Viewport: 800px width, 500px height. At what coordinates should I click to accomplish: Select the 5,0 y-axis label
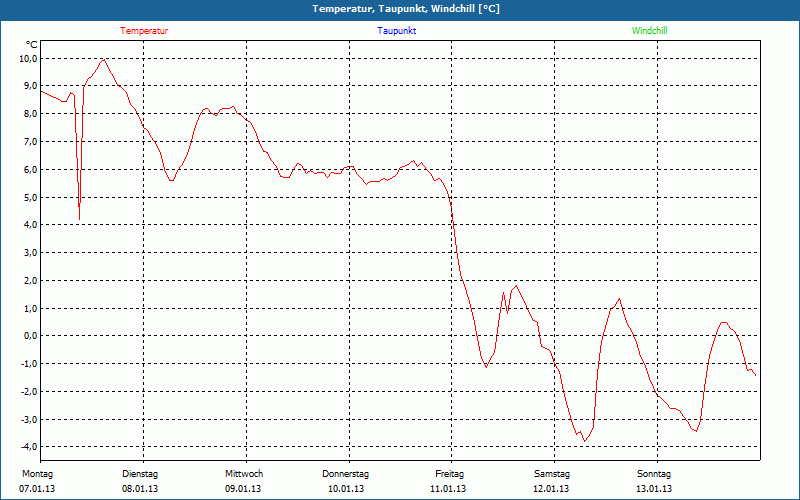(x=31, y=197)
